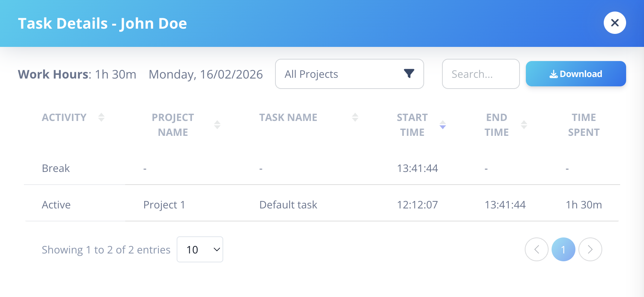This screenshot has height=297, width=644.
Task: Go to previous page of entries
Action: click(x=537, y=249)
